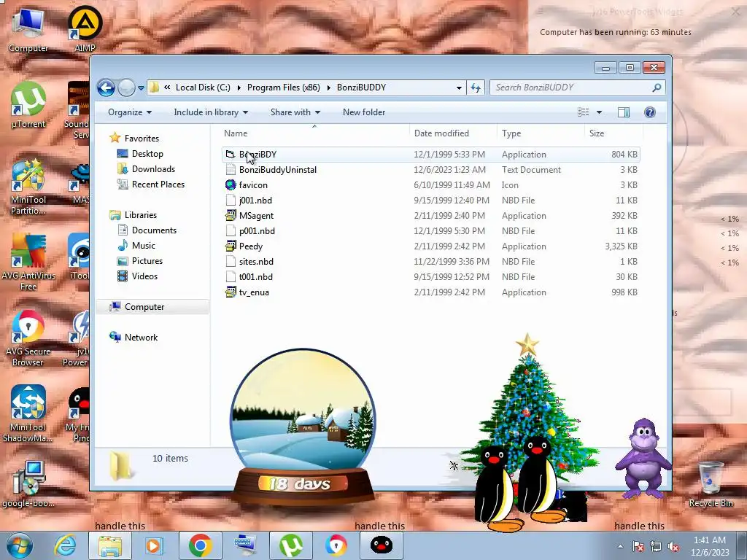Click the AIMP desktop shortcut
This screenshot has height=560, width=747.
pos(85,28)
